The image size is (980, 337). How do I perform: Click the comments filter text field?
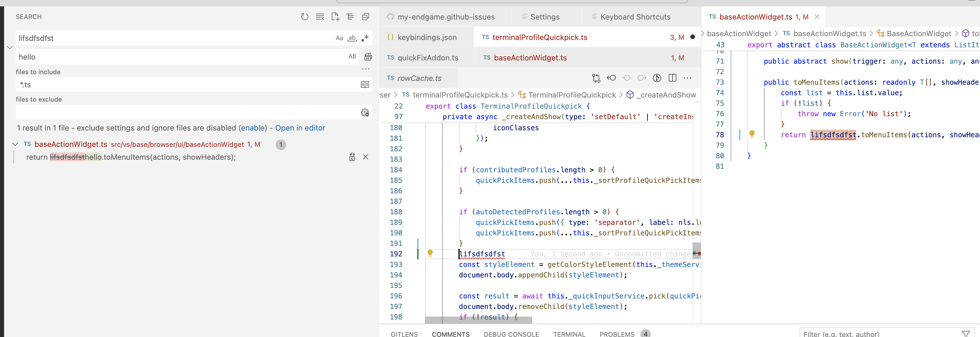[879, 333]
